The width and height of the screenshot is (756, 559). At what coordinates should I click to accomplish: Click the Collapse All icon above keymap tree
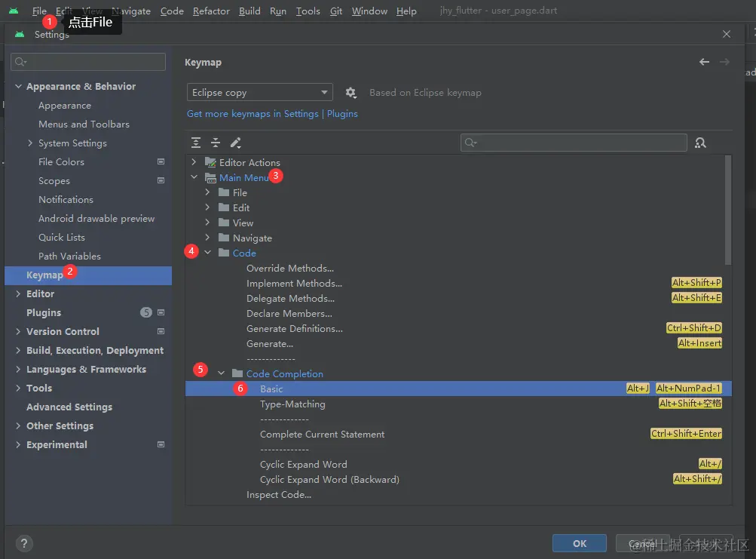click(216, 143)
